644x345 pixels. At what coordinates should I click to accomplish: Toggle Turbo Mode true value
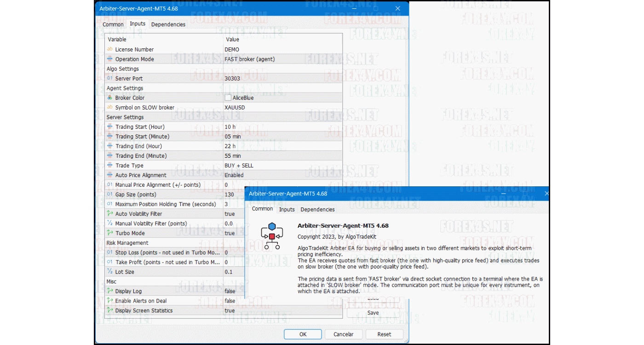[230, 233]
